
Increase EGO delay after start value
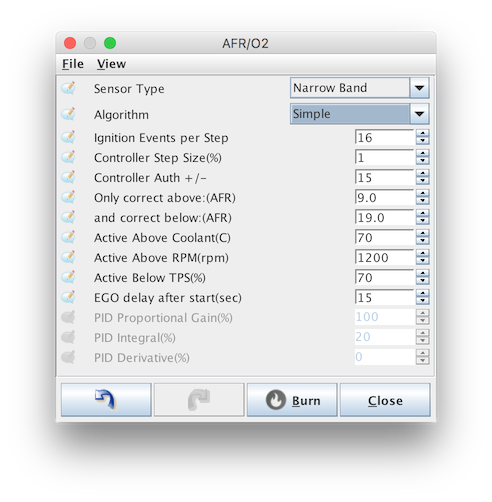422,293
